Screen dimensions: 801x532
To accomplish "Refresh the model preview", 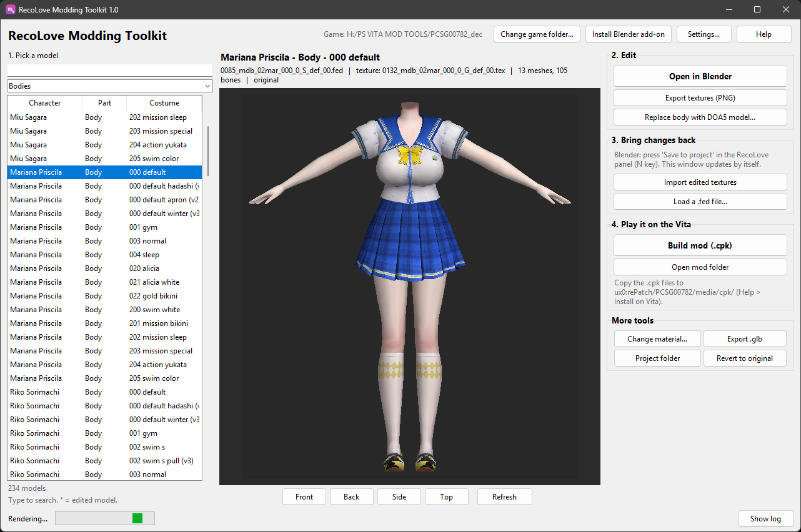I will click(504, 497).
